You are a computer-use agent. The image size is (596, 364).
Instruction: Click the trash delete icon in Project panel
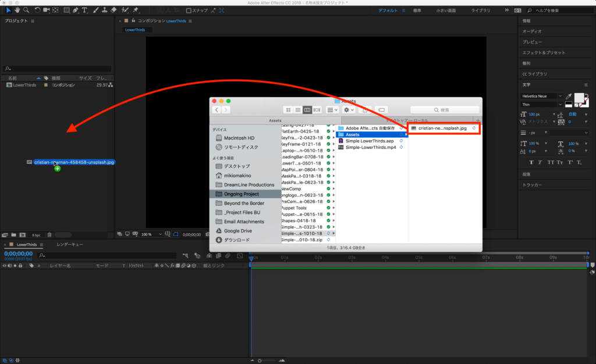(x=49, y=235)
